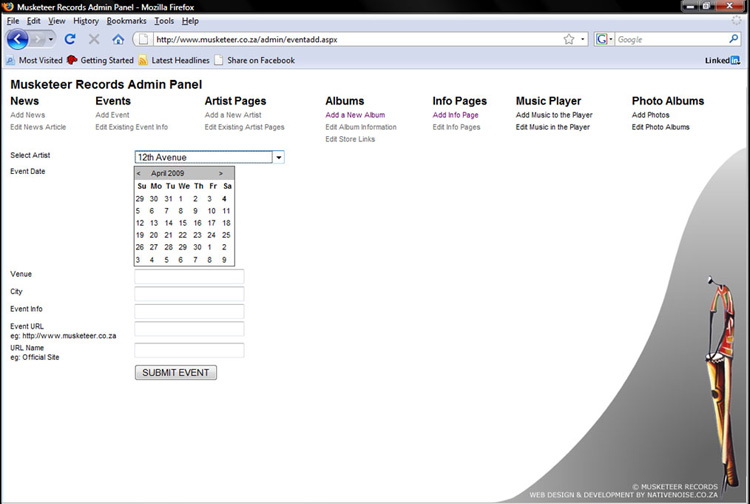Pick April 30 in the calendar

(x=197, y=247)
